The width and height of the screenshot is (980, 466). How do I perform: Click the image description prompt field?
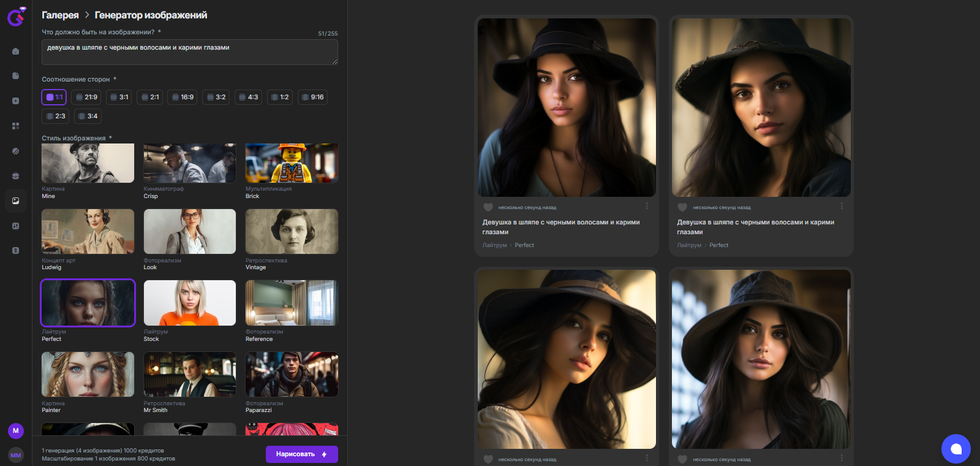[x=190, y=52]
